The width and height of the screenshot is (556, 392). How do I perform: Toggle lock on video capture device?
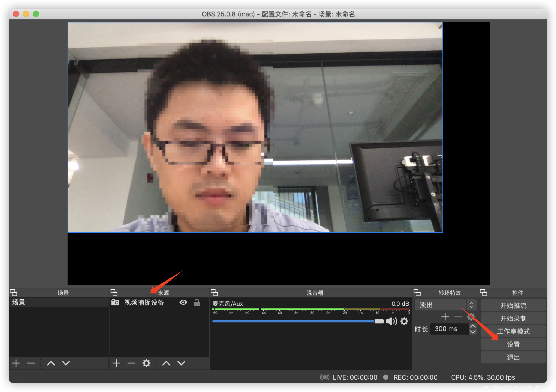click(197, 302)
